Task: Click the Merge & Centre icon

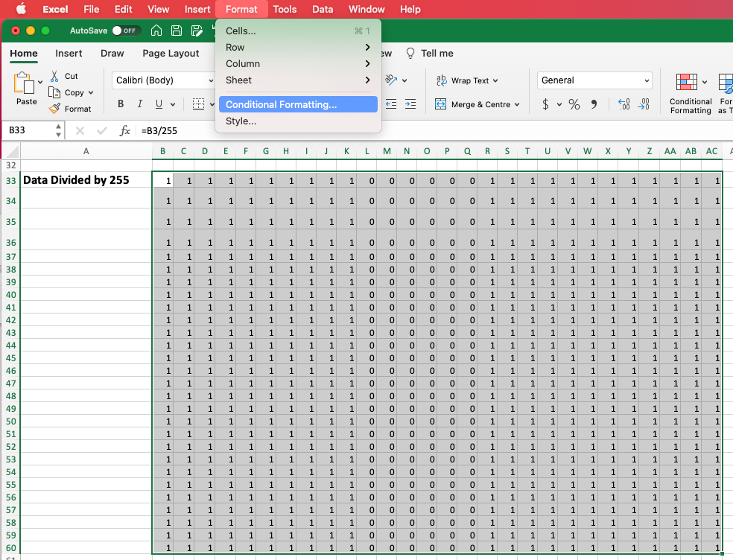Action: 440,104
